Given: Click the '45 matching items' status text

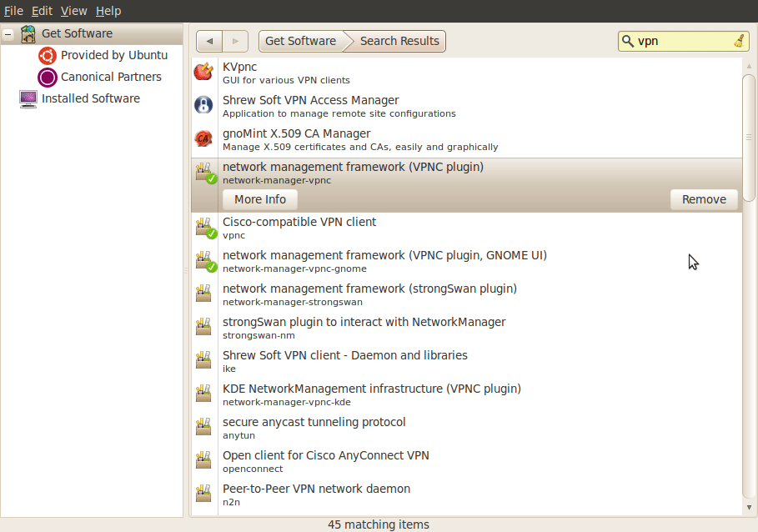Looking at the screenshot, I should point(379,524).
